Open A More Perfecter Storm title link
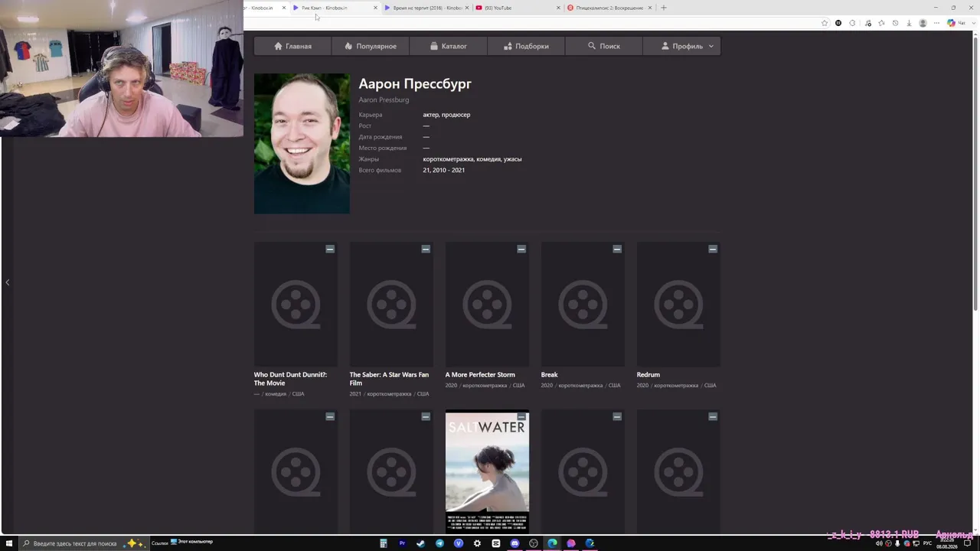 pyautogui.click(x=480, y=375)
